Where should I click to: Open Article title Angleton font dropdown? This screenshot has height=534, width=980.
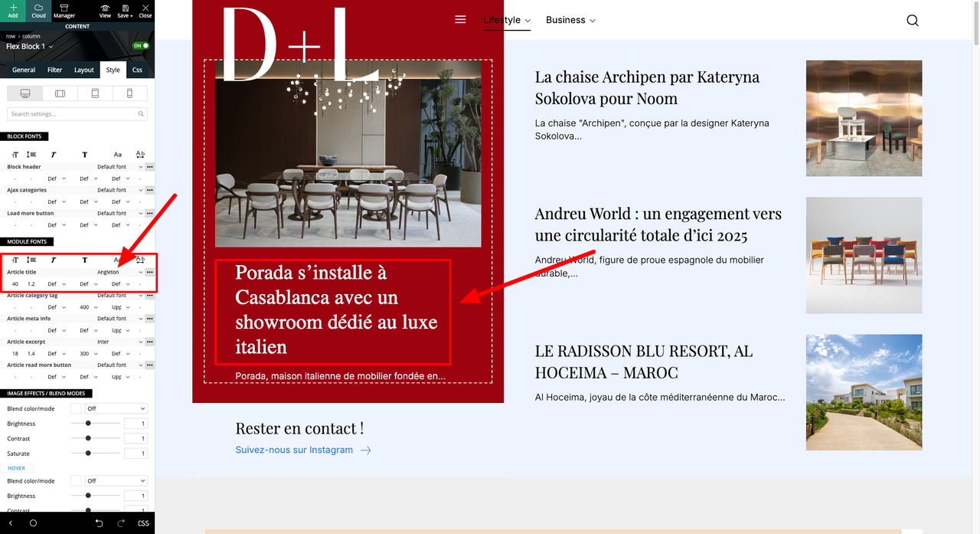point(119,272)
